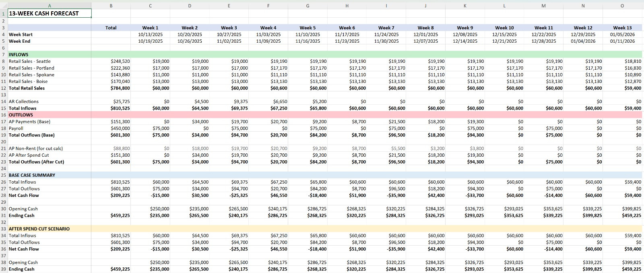
Task: Click Opening Cash Week 10 $293,025 row 38
Action: [x=504, y=263]
